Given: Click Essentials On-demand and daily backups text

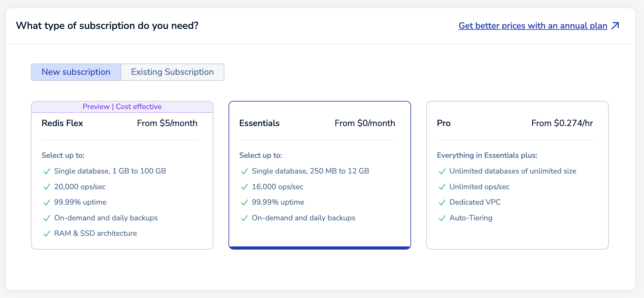Looking at the screenshot, I should (x=303, y=218).
